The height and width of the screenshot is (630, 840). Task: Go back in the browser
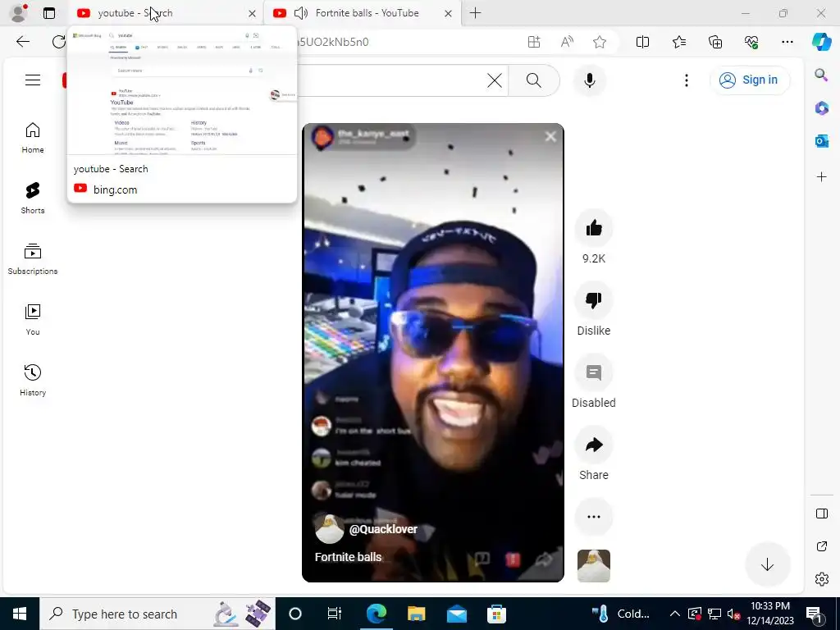click(23, 42)
